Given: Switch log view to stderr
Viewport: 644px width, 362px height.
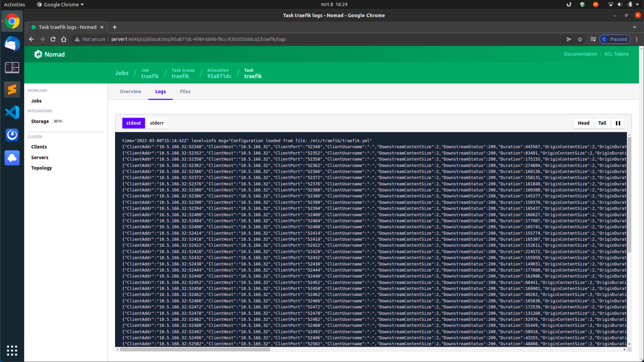Looking at the screenshot, I should pyautogui.click(x=157, y=123).
